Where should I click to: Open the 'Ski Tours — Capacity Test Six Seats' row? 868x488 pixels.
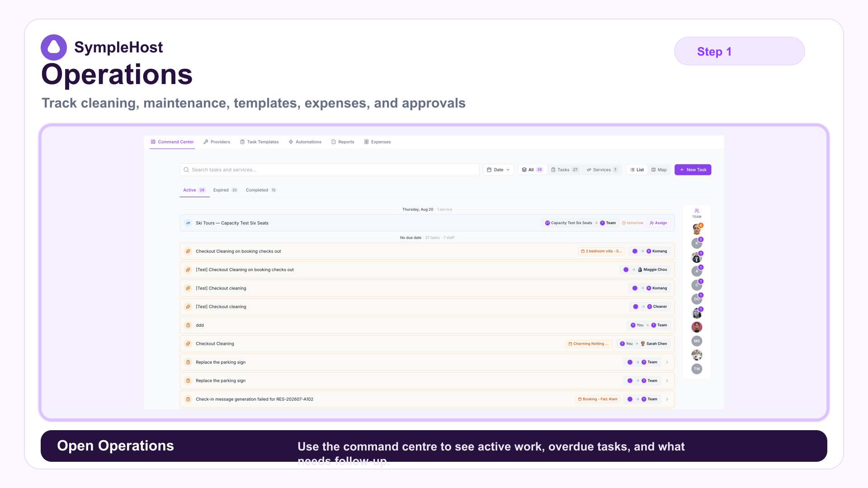click(427, 223)
